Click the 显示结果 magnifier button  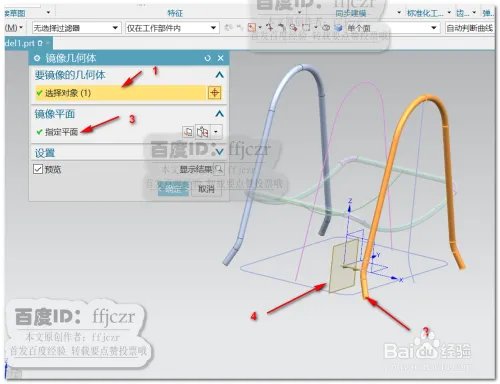(219, 169)
